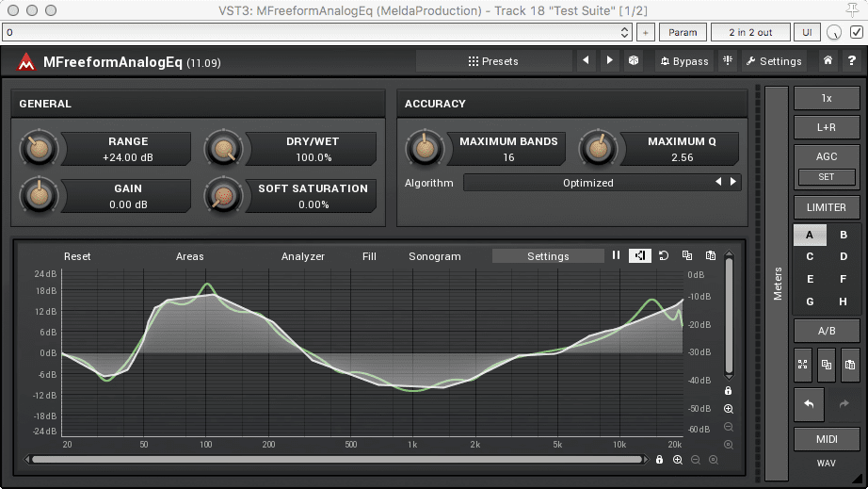Toggle the Analyzer in the graph toolbar
This screenshot has width=868, height=489.
[x=302, y=256]
